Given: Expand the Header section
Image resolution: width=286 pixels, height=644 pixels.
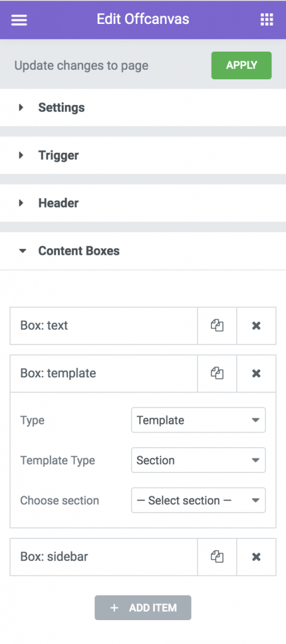Looking at the screenshot, I should point(143,203).
